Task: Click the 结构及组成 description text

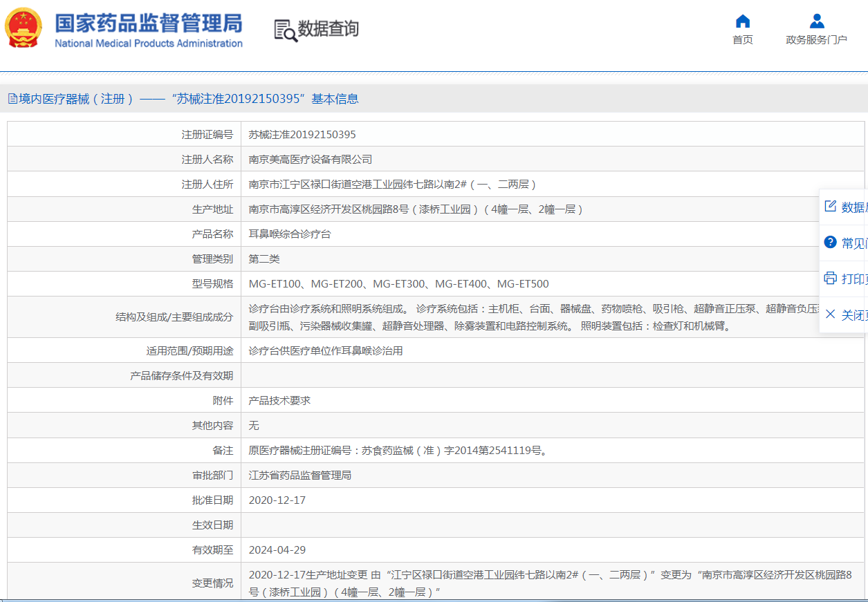Action: [x=534, y=317]
